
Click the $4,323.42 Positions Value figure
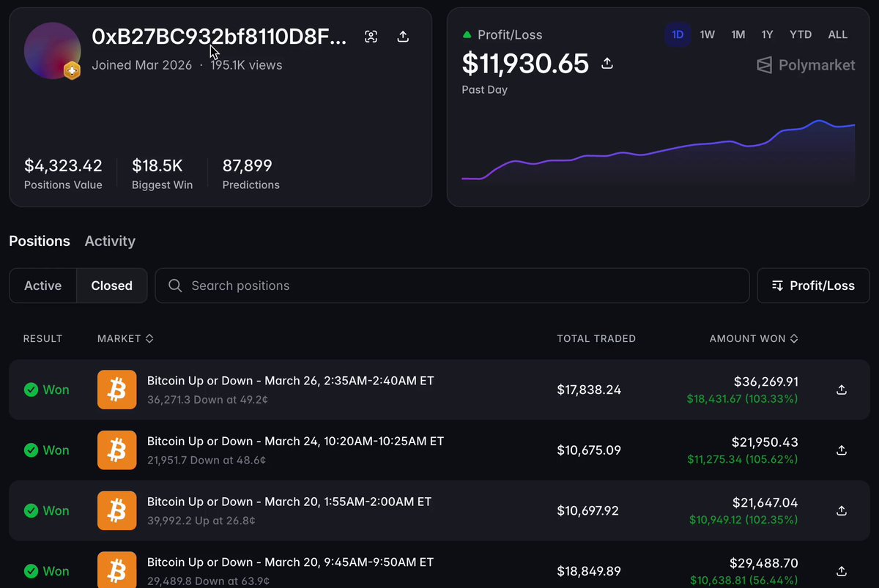[63, 165]
